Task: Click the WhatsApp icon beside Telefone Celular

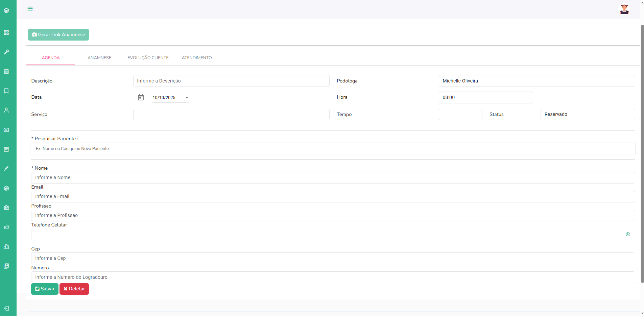Action: 628,234
